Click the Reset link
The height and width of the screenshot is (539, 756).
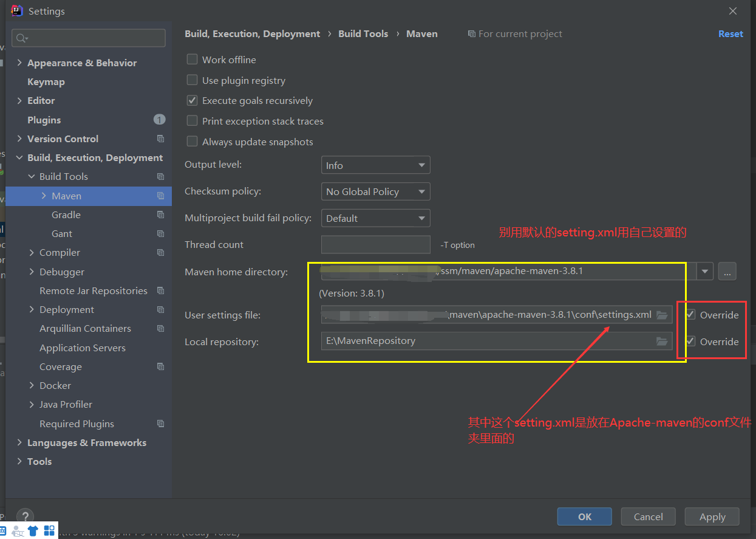(730, 34)
